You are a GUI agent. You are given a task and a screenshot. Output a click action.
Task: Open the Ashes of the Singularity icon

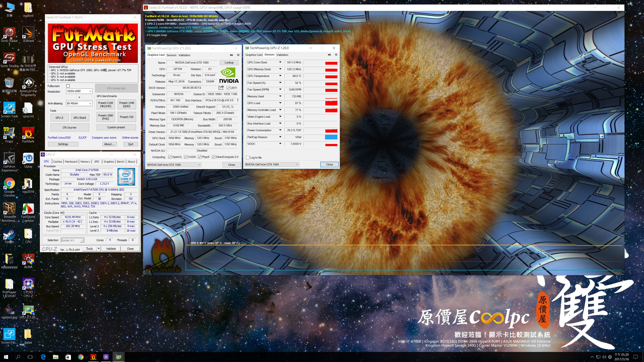[28, 87]
